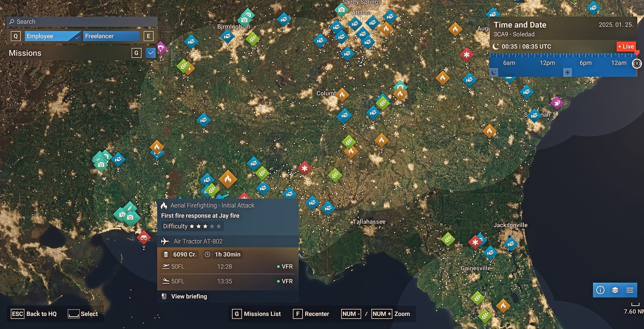Open the map filter settings sliders icon
This screenshot has height=329, width=644.
tap(630, 290)
